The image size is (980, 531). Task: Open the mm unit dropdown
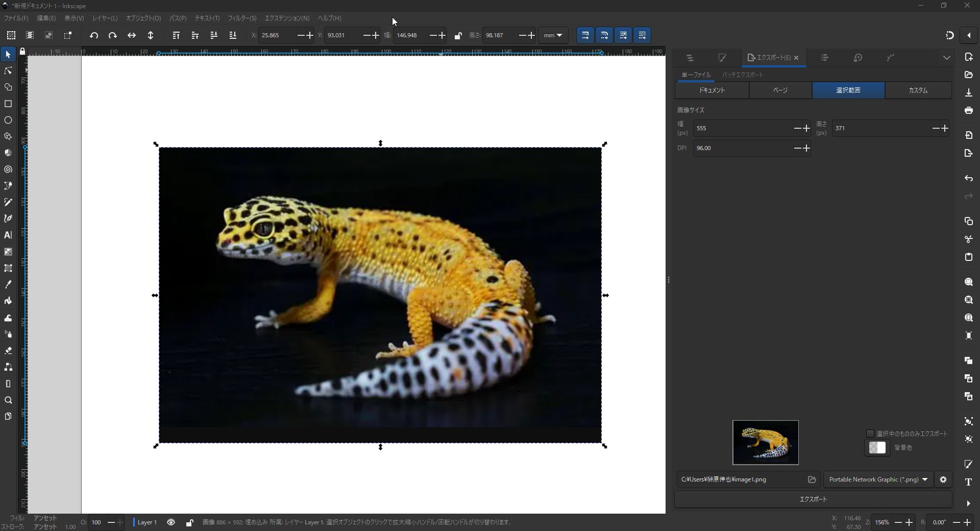[x=553, y=35]
